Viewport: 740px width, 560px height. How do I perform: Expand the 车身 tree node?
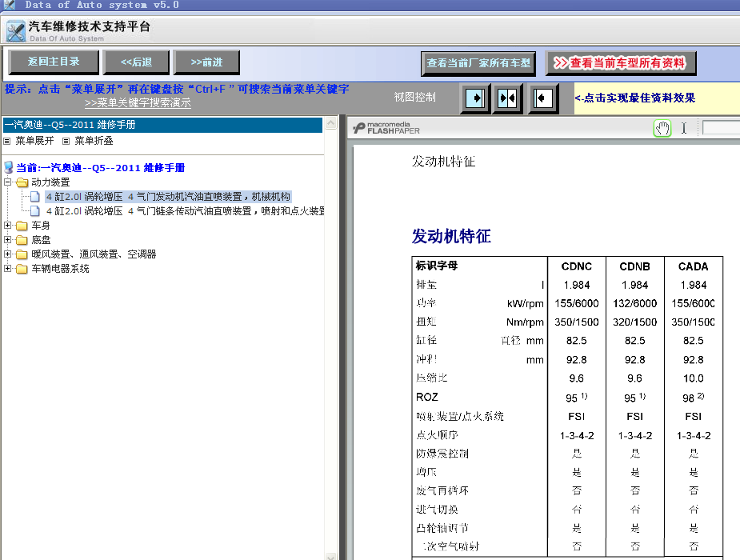[7, 226]
